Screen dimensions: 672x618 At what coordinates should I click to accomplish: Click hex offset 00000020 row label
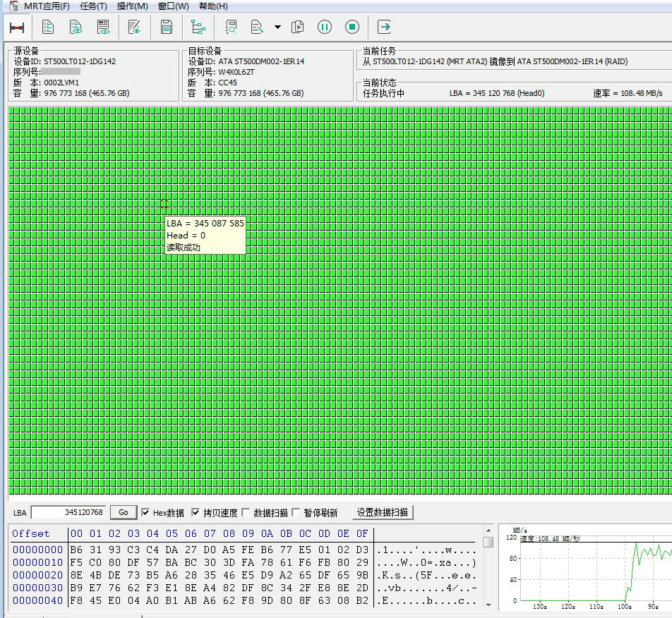click(x=37, y=575)
